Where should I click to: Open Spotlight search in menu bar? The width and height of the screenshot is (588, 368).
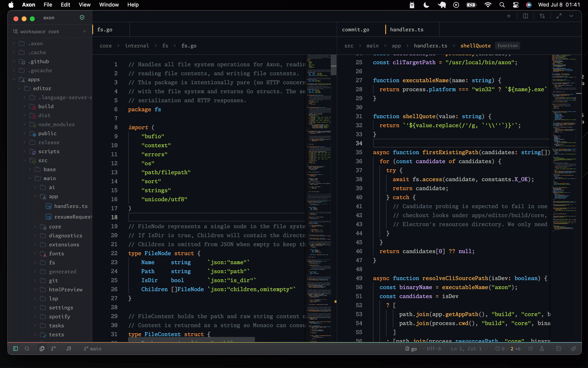pyautogui.click(x=502, y=5)
